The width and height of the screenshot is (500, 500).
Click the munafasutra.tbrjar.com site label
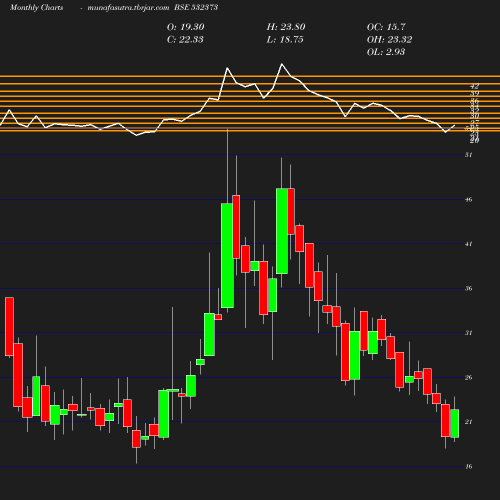(x=128, y=7)
